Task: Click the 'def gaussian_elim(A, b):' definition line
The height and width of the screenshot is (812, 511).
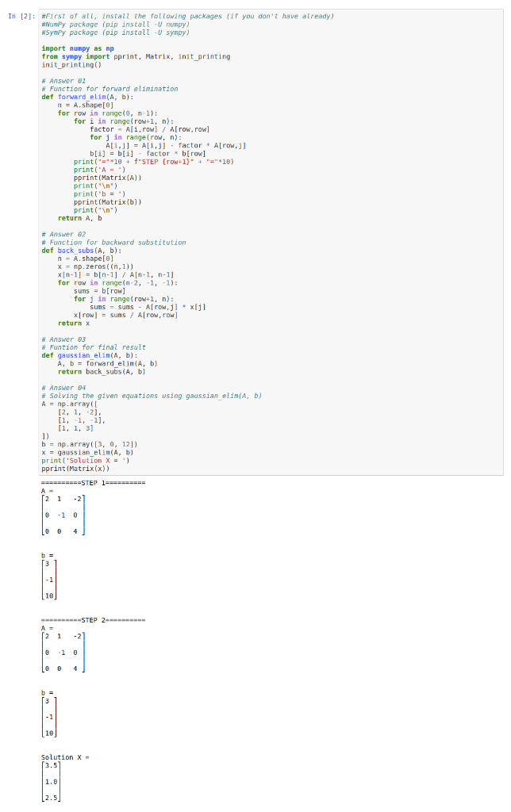Action: (90, 355)
